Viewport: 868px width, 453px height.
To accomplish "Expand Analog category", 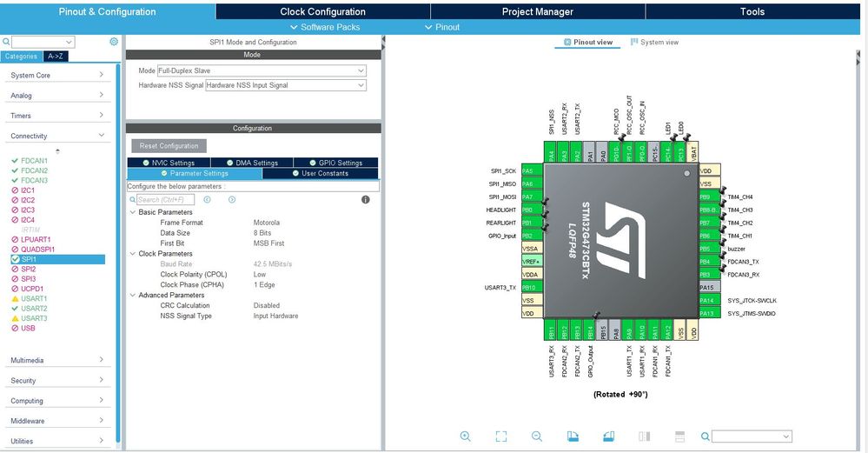I will [57, 96].
